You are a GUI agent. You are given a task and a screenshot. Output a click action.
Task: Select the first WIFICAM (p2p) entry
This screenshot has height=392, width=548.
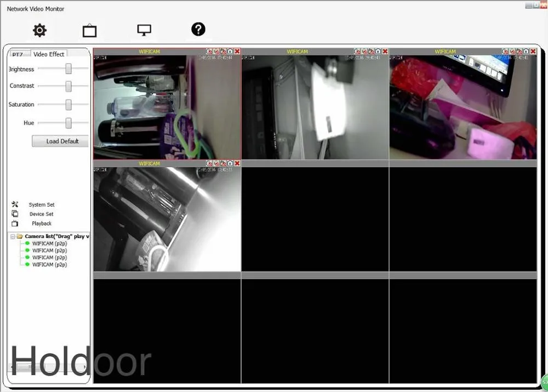click(49, 243)
